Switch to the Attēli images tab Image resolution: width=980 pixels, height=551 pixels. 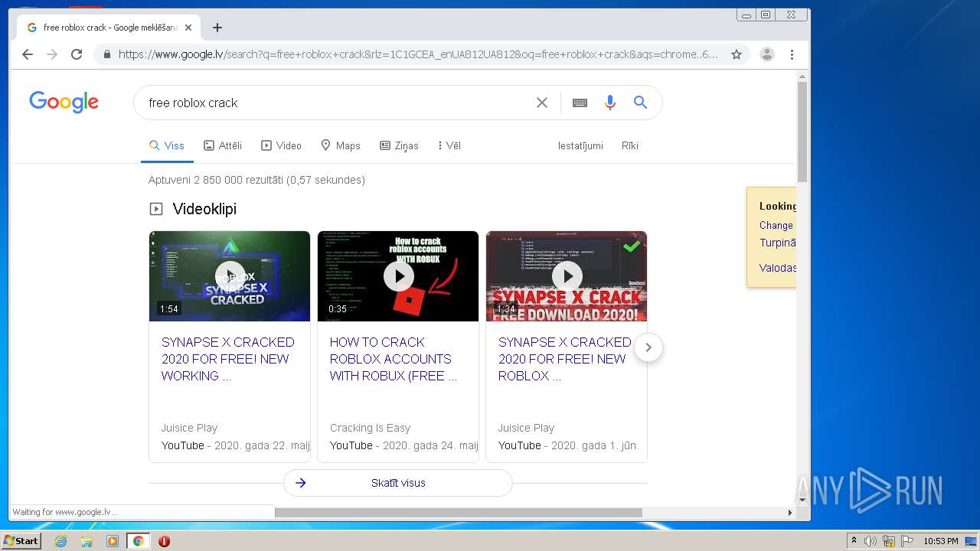point(223,145)
